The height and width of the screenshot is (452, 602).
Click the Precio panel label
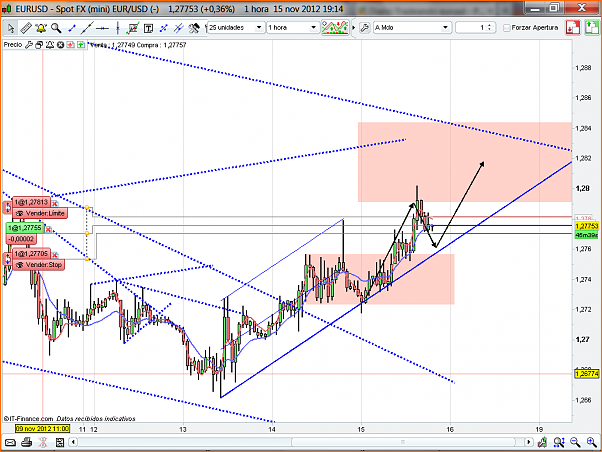click(x=13, y=45)
